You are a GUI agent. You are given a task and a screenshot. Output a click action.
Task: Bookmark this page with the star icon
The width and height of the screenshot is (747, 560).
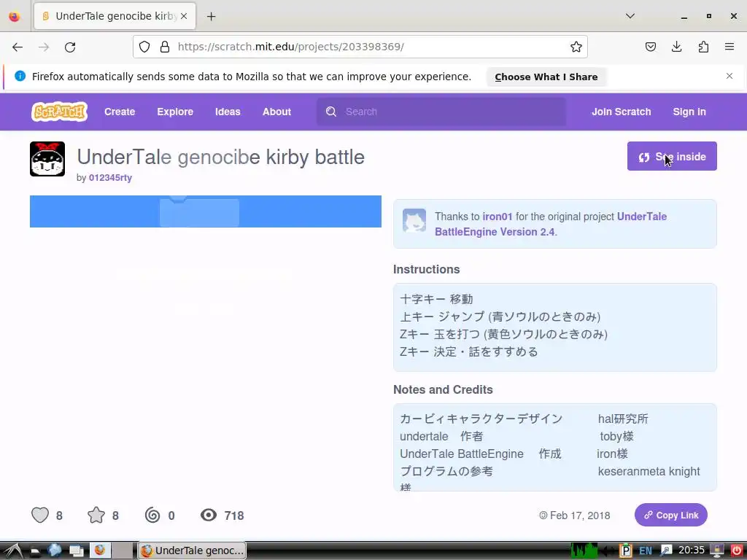576,47
